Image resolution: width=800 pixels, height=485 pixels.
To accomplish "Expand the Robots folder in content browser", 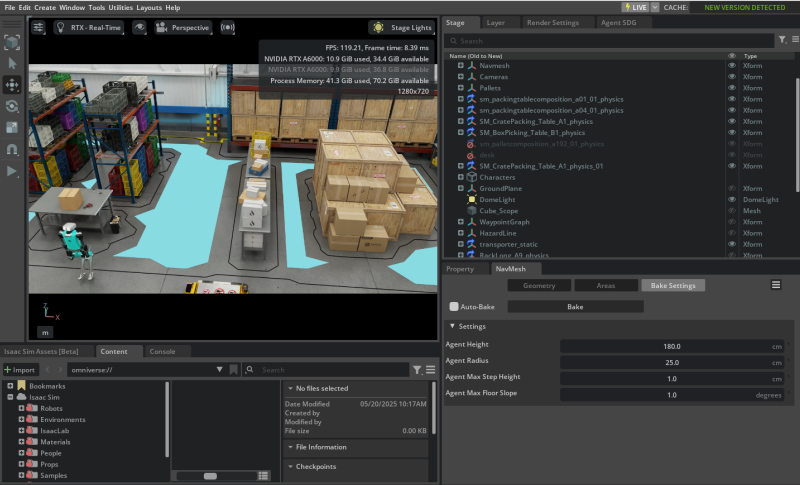I will tap(21, 408).
